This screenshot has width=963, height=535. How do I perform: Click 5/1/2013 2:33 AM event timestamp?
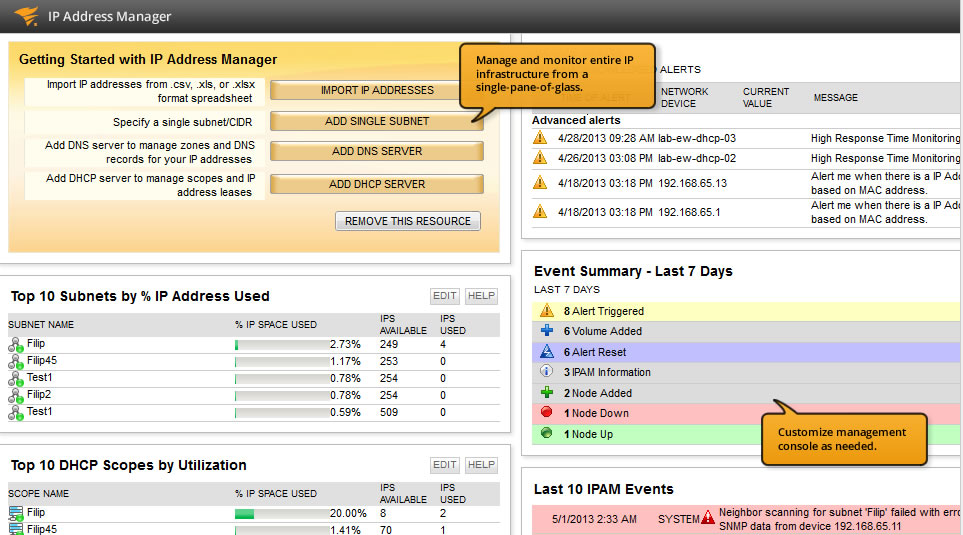tap(594, 519)
